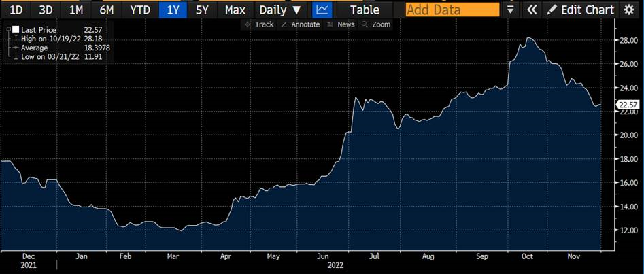The image size is (644, 274).
Task: Expand the dropdown arrow beside Add Data
Action: (511, 10)
